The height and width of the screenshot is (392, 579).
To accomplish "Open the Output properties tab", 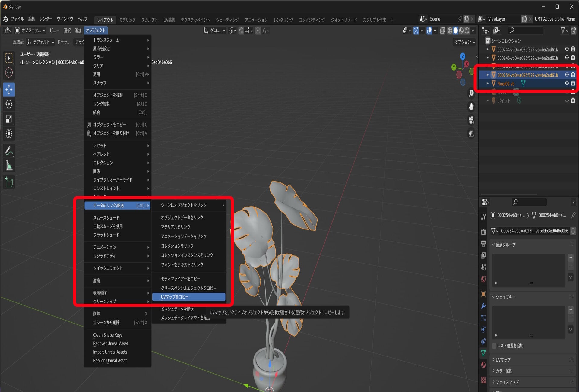I will 483,244.
